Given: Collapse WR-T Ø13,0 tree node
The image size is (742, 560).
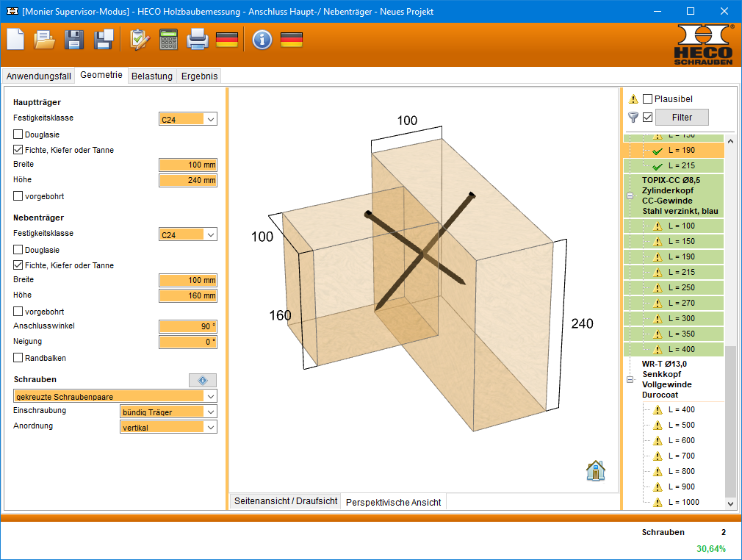Looking at the screenshot, I should [x=630, y=379].
